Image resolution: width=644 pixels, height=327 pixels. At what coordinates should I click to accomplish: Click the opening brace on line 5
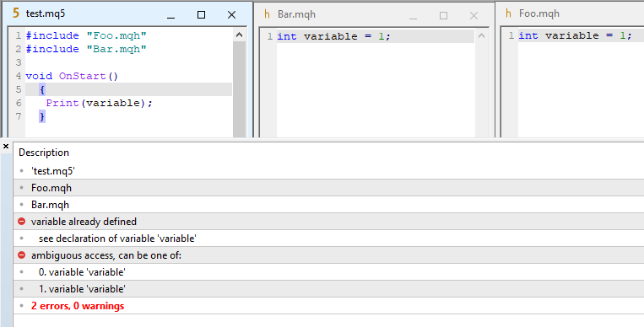pyautogui.click(x=42, y=89)
